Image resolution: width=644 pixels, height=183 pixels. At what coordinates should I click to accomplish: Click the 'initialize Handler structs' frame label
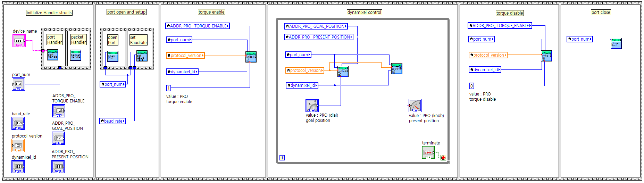(49, 13)
